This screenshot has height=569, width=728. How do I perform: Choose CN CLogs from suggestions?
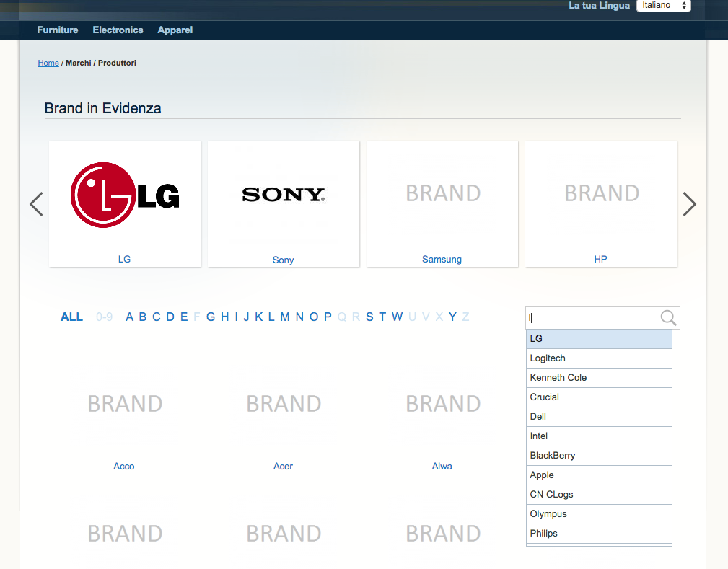coord(599,495)
